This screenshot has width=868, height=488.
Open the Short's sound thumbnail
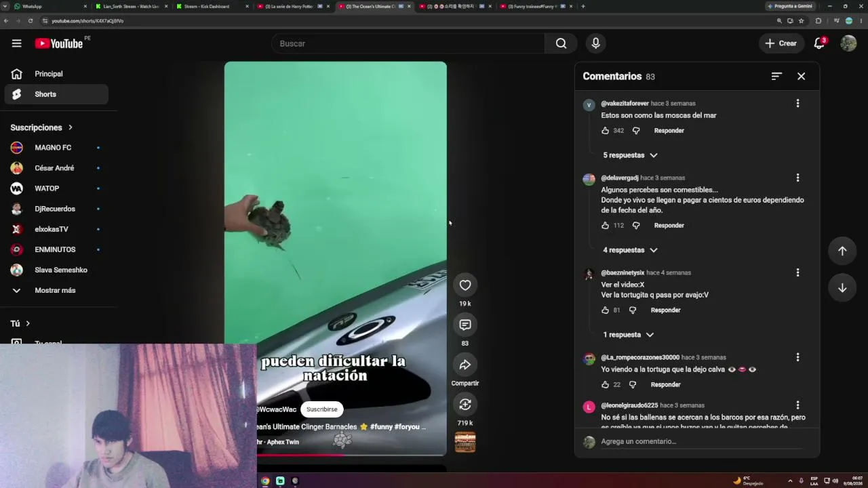(x=465, y=442)
